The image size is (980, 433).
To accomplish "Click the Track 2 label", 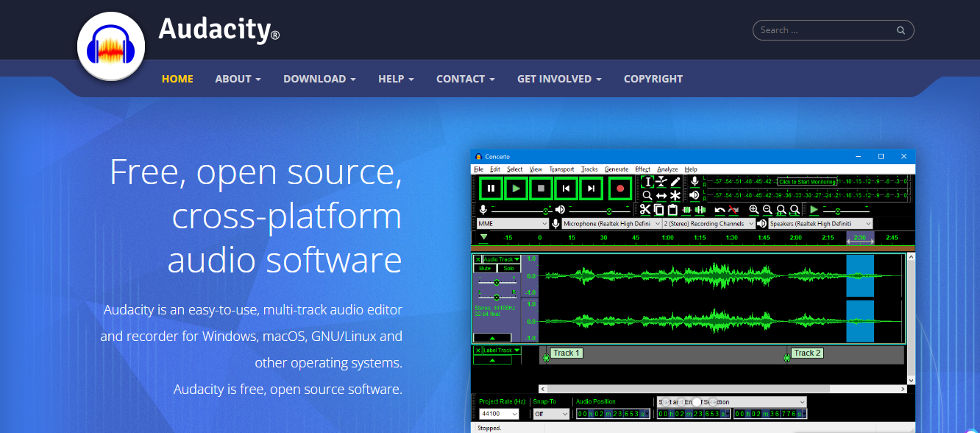I will pos(807,353).
